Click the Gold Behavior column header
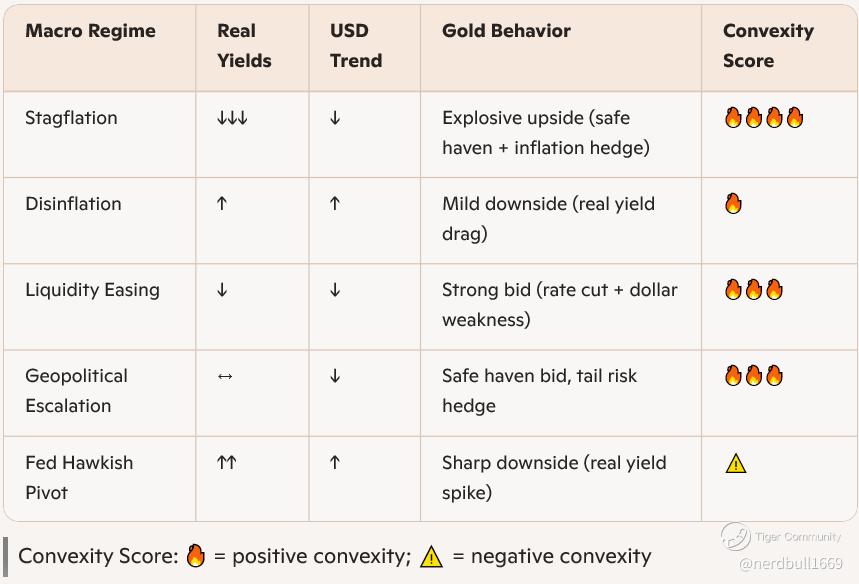859x584 pixels. pos(506,31)
